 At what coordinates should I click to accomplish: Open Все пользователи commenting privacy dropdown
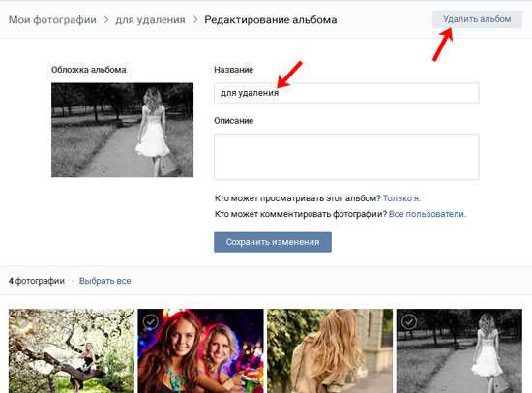click(428, 214)
